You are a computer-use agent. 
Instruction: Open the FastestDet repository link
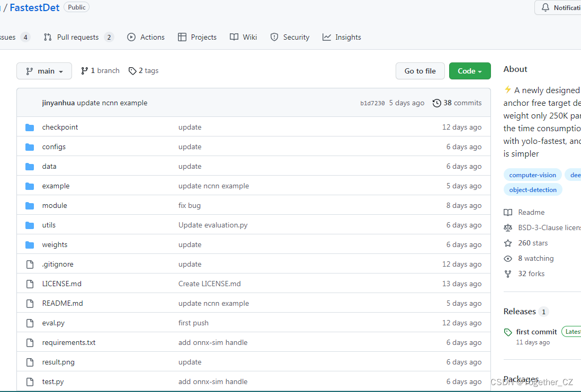pos(34,8)
